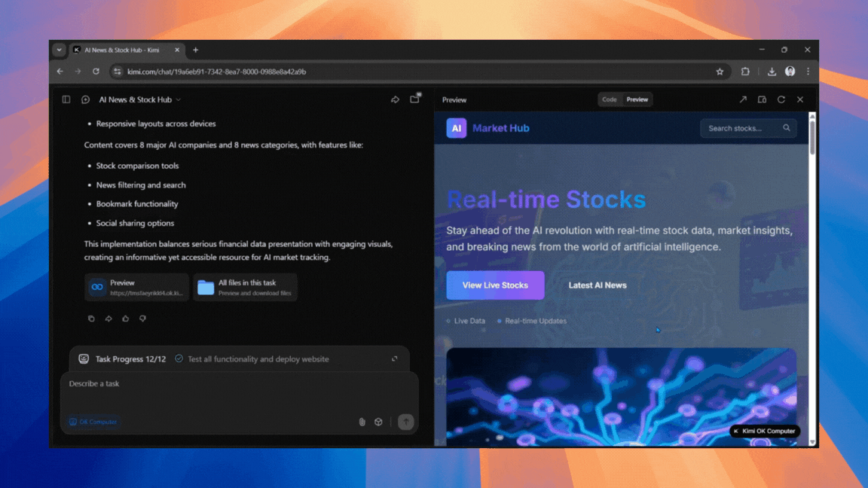
Task: Switch the preview panel to Code view
Action: coord(609,99)
